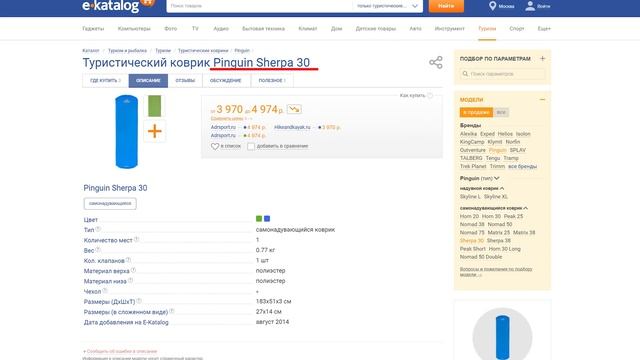Viewport: 640px width, 360px height.
Task: Open the Ещё+ menu
Action: (x=544, y=29)
